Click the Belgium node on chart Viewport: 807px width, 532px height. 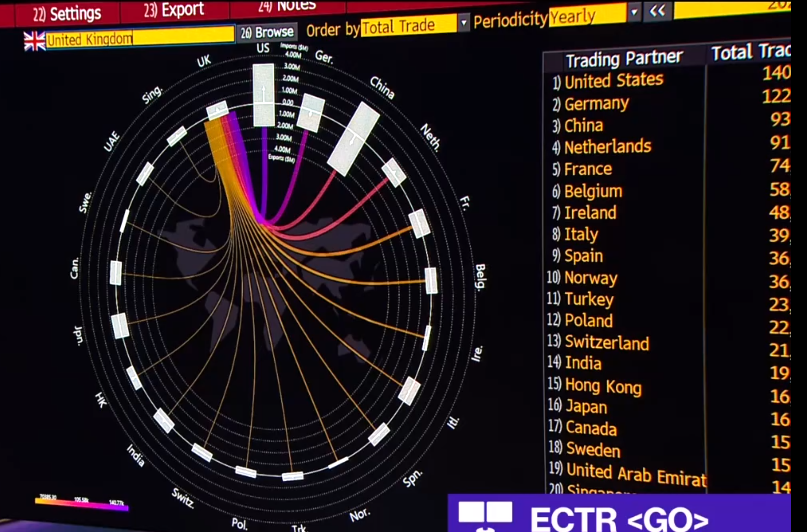[x=431, y=281]
